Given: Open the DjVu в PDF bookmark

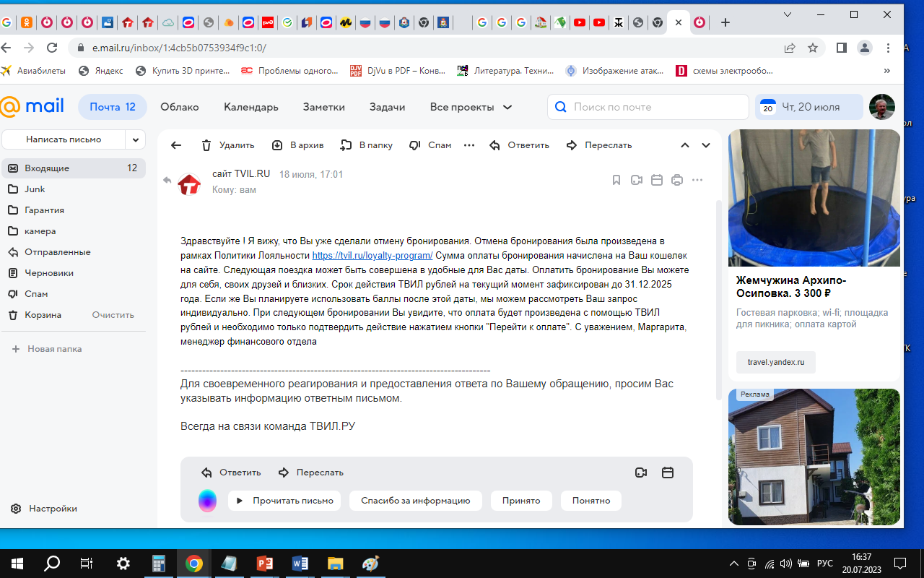Looking at the screenshot, I should point(398,71).
